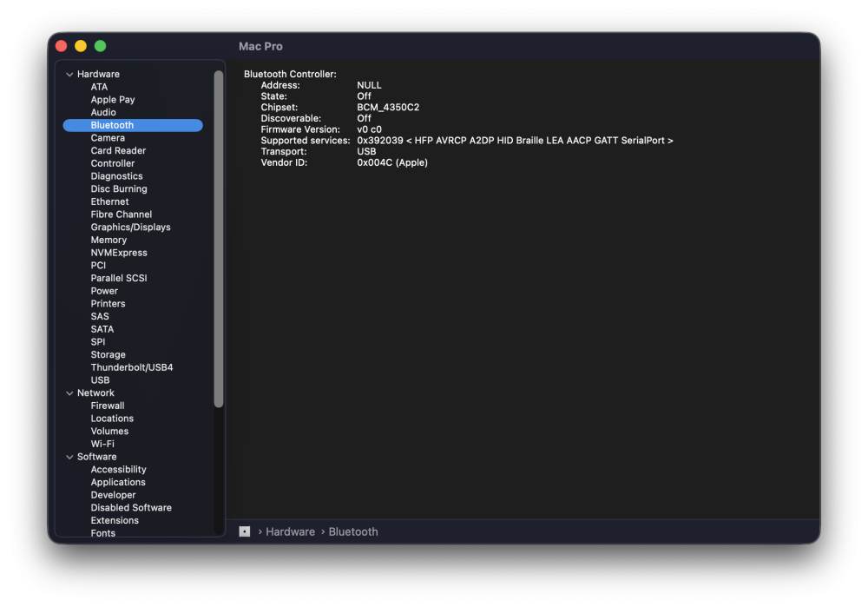This screenshot has height=607, width=868.
Task: Open the Thunderbolt/USB4 entry
Action: [132, 367]
